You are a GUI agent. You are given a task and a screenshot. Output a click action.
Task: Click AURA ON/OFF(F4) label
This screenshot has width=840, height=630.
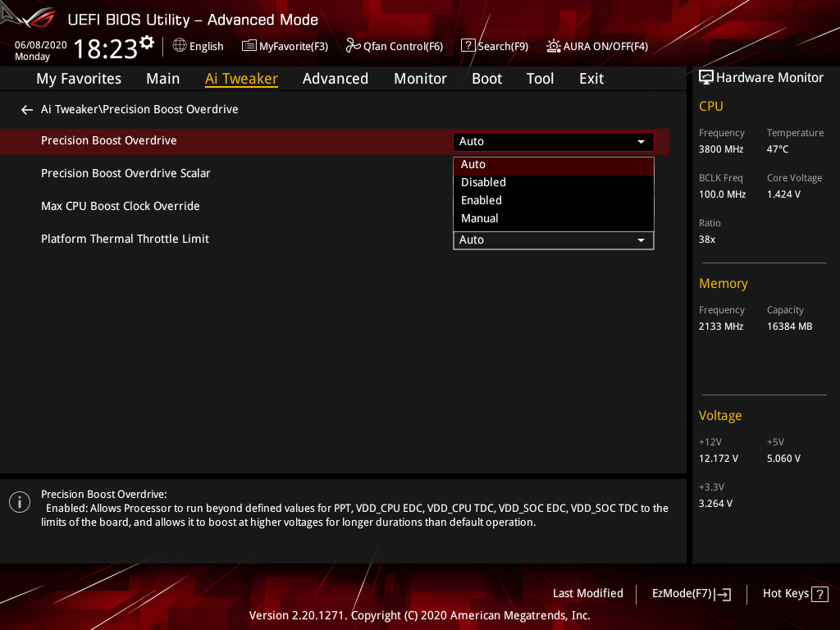[x=605, y=47]
